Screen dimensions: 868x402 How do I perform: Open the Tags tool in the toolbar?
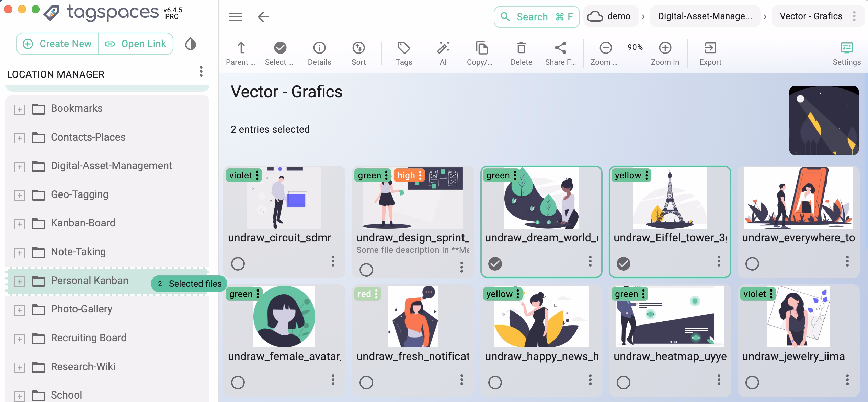[404, 52]
